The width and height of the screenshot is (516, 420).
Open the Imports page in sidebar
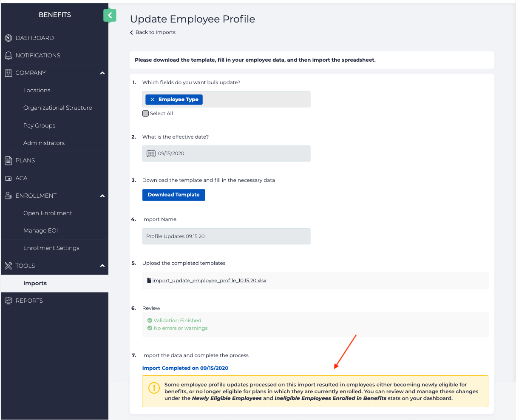click(35, 284)
